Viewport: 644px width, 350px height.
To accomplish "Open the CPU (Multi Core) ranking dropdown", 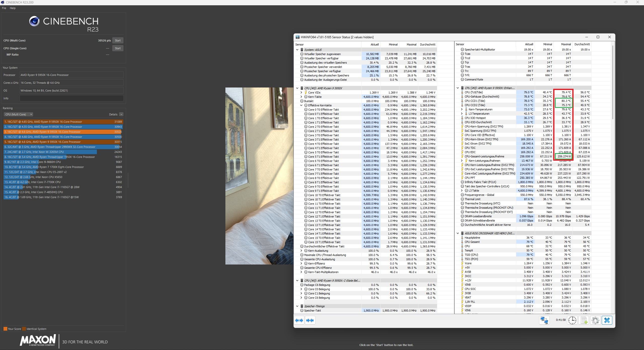I will 18,114.
